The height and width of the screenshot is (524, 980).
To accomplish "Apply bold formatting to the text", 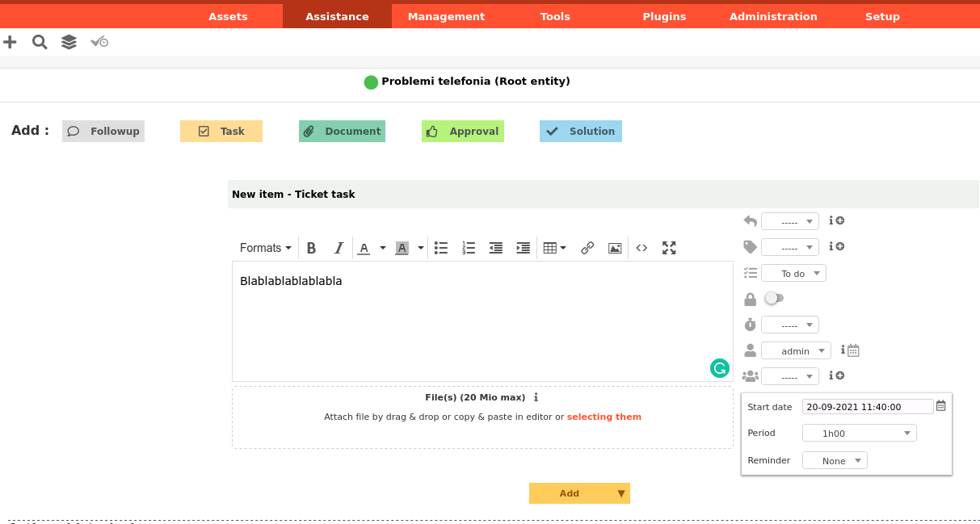I will 311,248.
